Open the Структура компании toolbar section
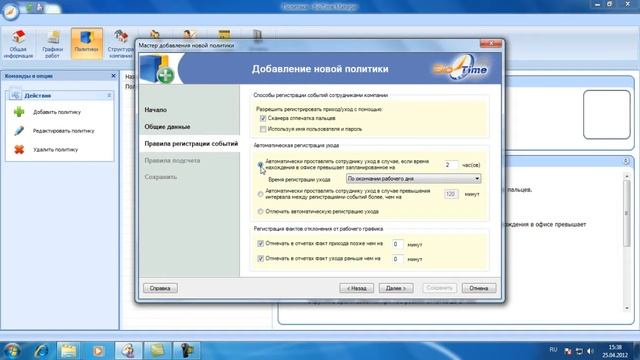 click(120, 44)
